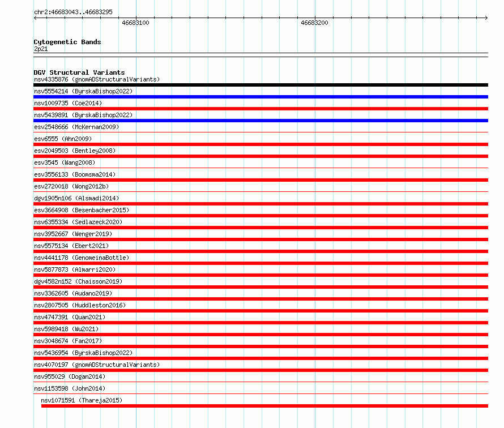Open variant nsv1153598 (John2014)

(x=70, y=388)
